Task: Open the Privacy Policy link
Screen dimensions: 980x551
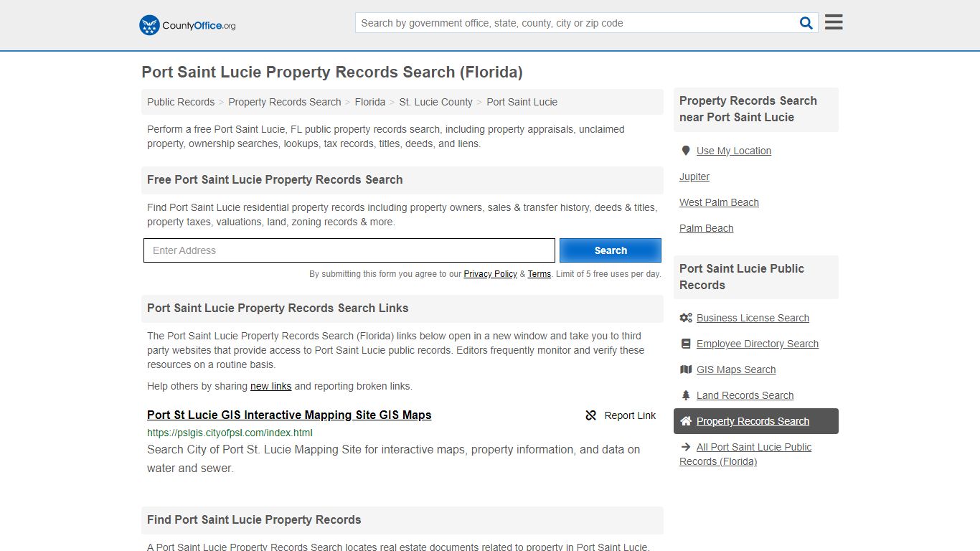Action: (490, 274)
